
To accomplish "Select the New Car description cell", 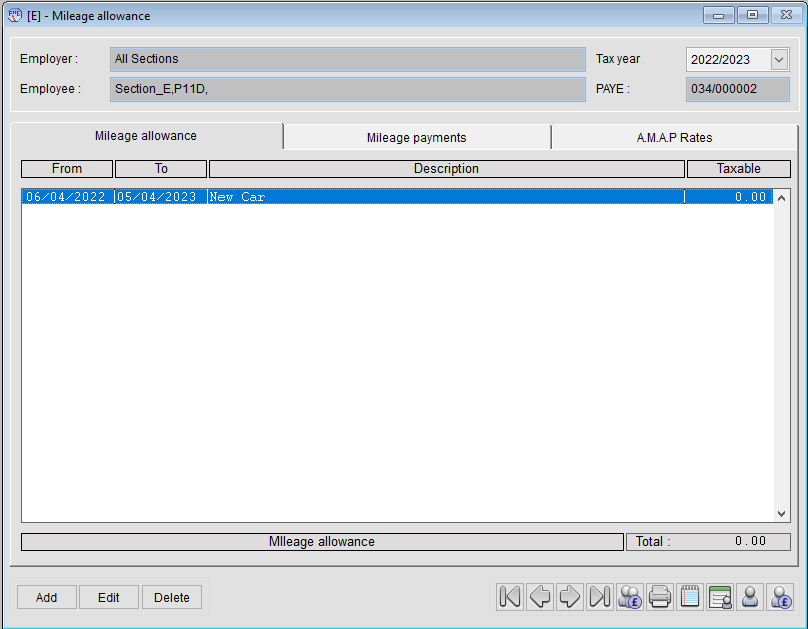I will click(x=446, y=197).
